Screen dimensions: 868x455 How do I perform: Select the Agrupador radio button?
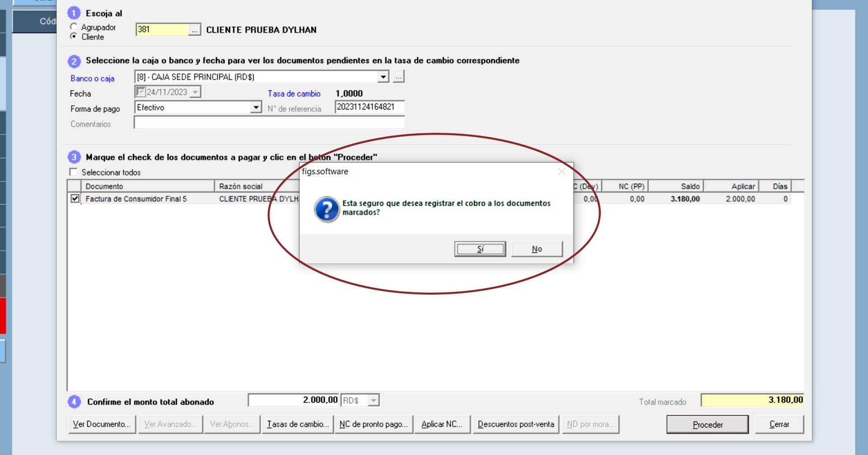pos(74,27)
